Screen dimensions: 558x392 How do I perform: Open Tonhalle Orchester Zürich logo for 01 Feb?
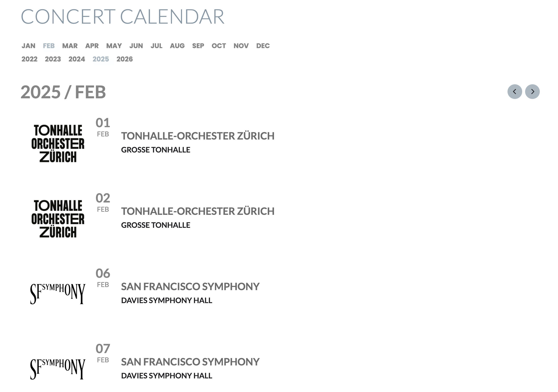58,143
